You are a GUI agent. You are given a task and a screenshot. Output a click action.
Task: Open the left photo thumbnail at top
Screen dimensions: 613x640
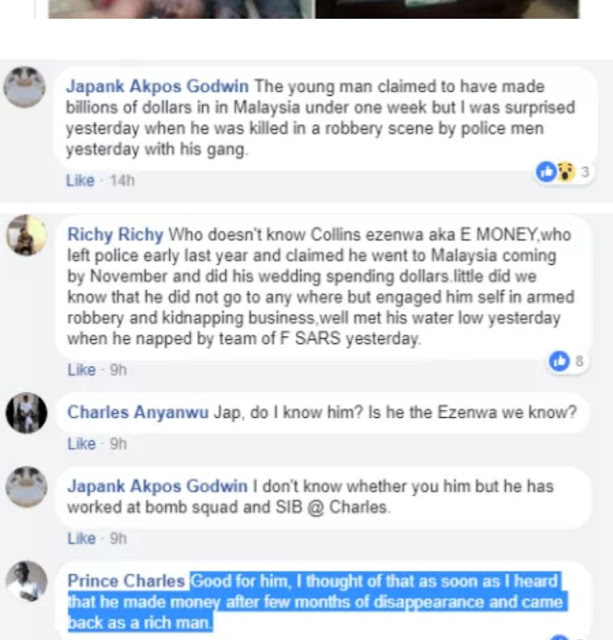coord(181,9)
